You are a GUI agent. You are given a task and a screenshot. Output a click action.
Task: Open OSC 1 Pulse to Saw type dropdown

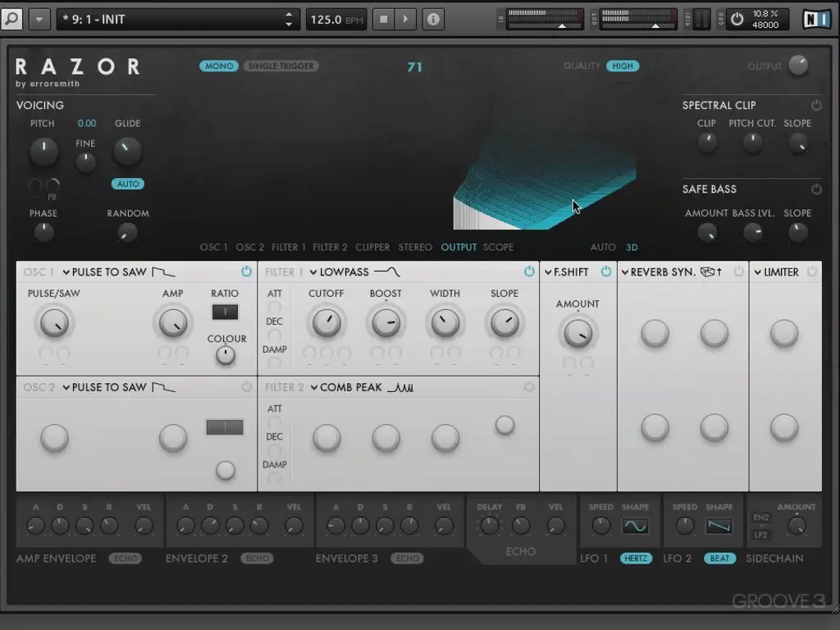[x=118, y=272]
